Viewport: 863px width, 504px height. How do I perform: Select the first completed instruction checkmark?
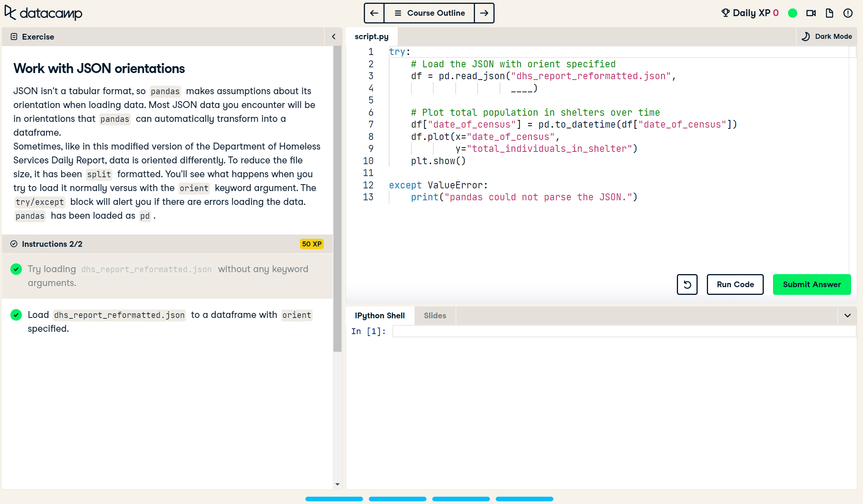coord(16,269)
